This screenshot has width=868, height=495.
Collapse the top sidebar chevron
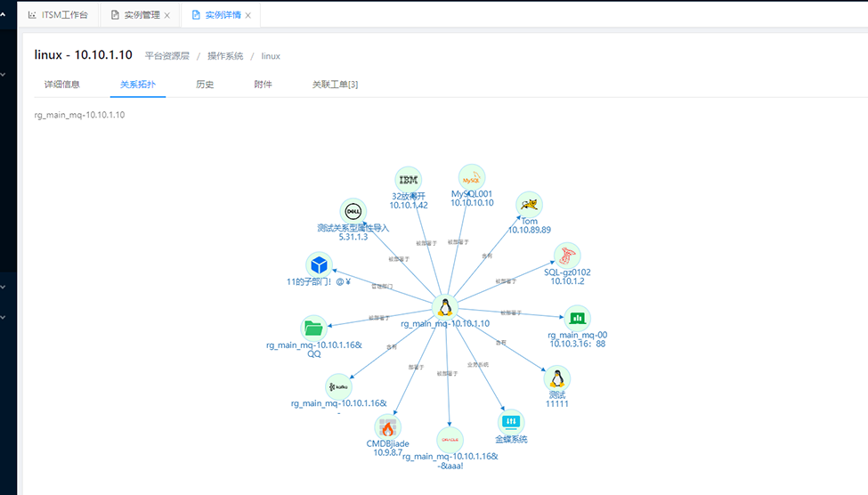(x=3, y=15)
